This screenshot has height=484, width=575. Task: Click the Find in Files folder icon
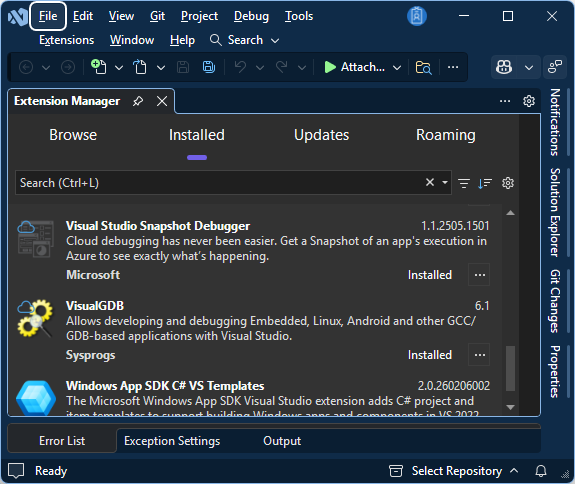pyautogui.click(x=423, y=67)
